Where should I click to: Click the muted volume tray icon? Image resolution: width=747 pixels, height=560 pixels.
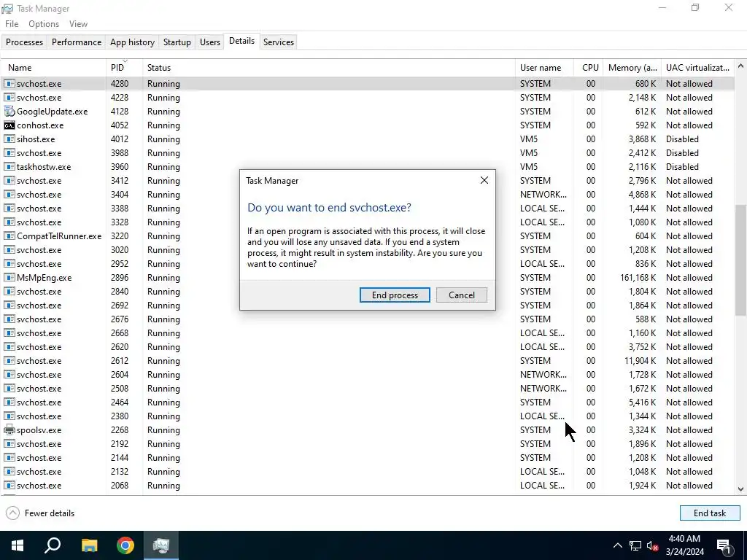(x=652, y=545)
